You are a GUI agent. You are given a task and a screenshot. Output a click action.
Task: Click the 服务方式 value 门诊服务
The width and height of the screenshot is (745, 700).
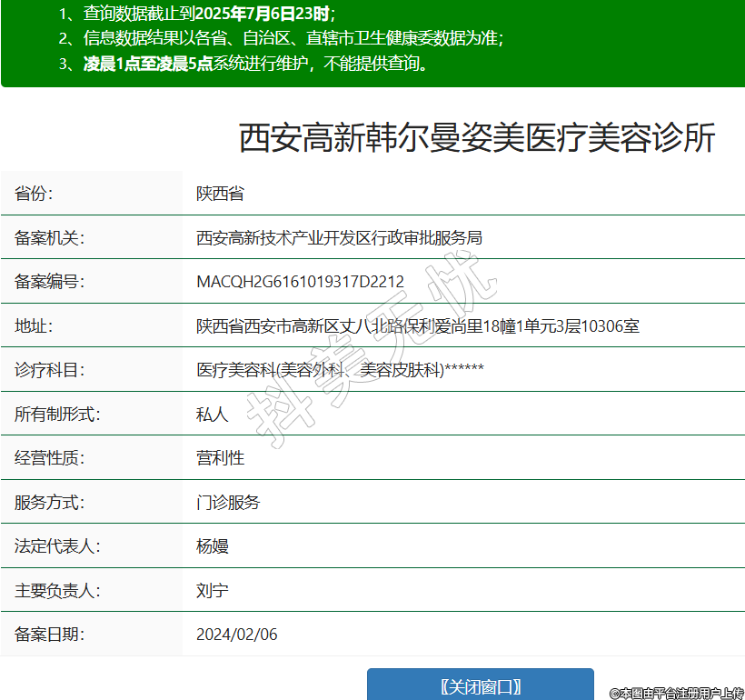pyautogui.click(x=228, y=503)
